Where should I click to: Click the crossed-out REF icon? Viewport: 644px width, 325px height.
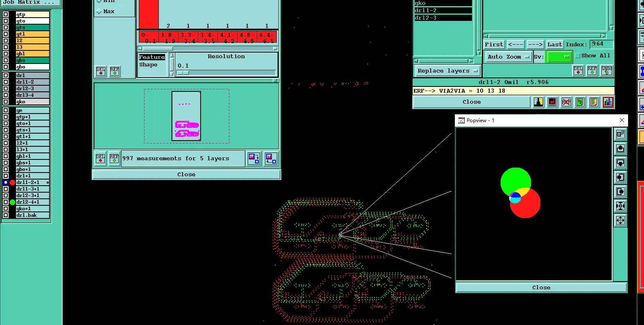[566, 102]
